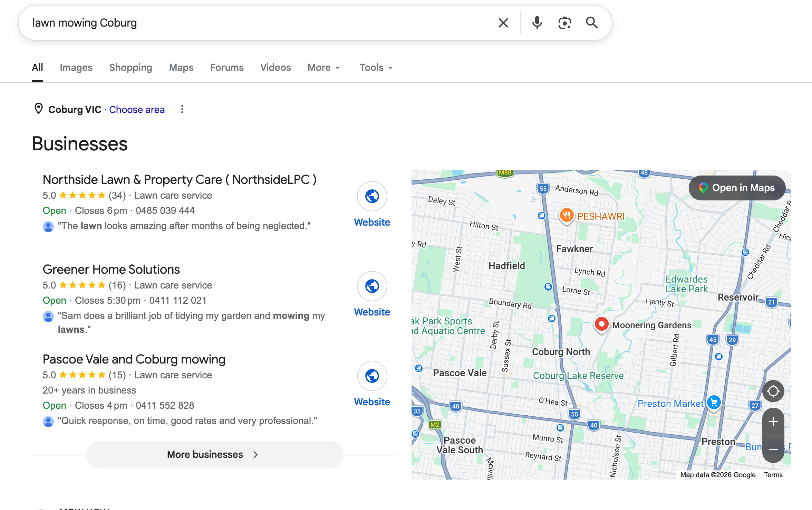The image size is (812, 510).
Task: Click the transit station icon near Lorne St
Action: coord(548,286)
